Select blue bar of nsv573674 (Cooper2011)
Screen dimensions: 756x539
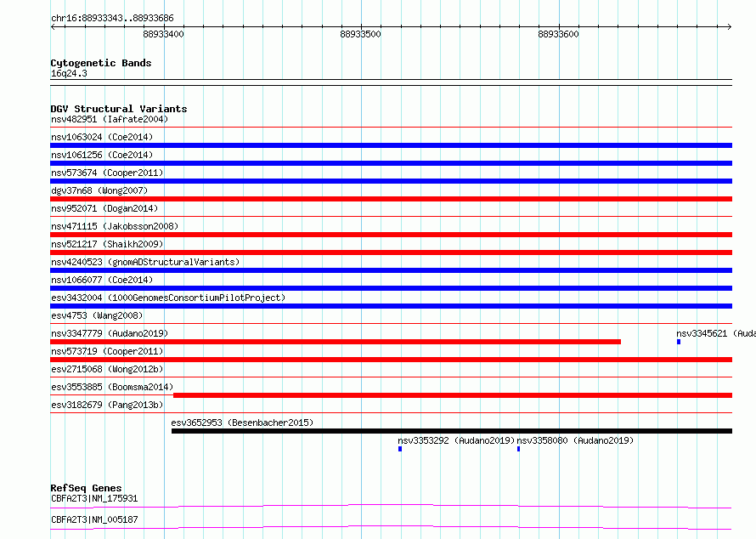[x=391, y=181]
